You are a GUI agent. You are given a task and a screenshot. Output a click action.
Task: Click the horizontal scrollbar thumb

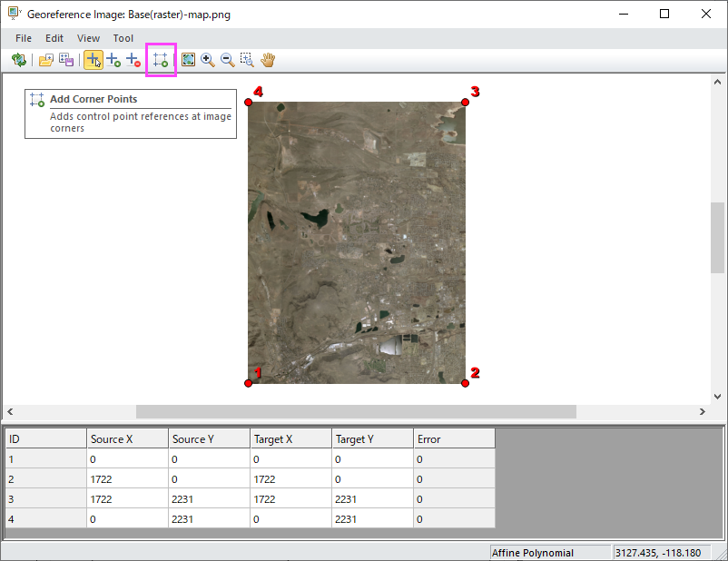(x=356, y=411)
